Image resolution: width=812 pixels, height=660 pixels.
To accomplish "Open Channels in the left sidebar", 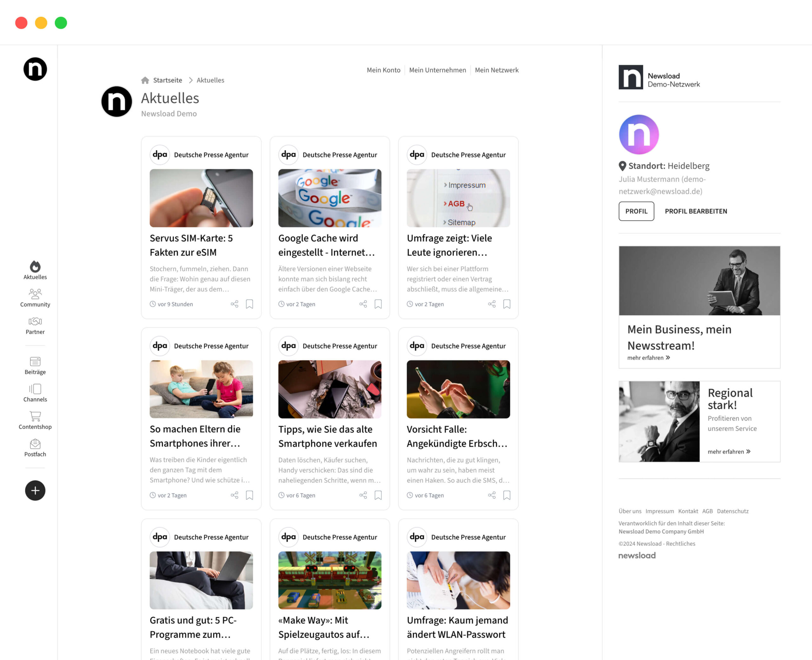I will [35, 389].
